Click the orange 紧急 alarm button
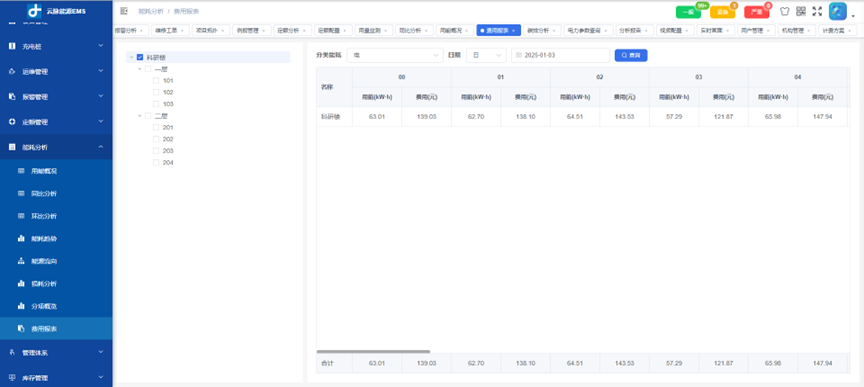 pos(722,12)
